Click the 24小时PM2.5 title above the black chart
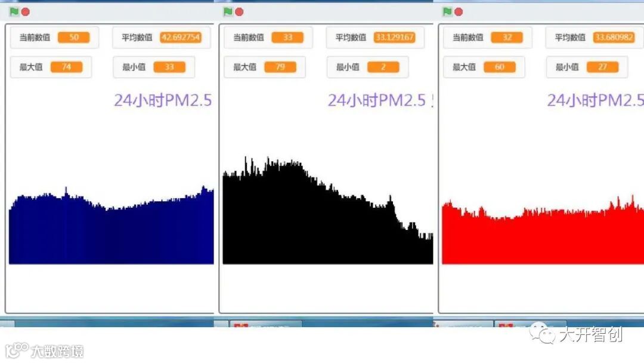This screenshot has height=363, width=644. [377, 100]
